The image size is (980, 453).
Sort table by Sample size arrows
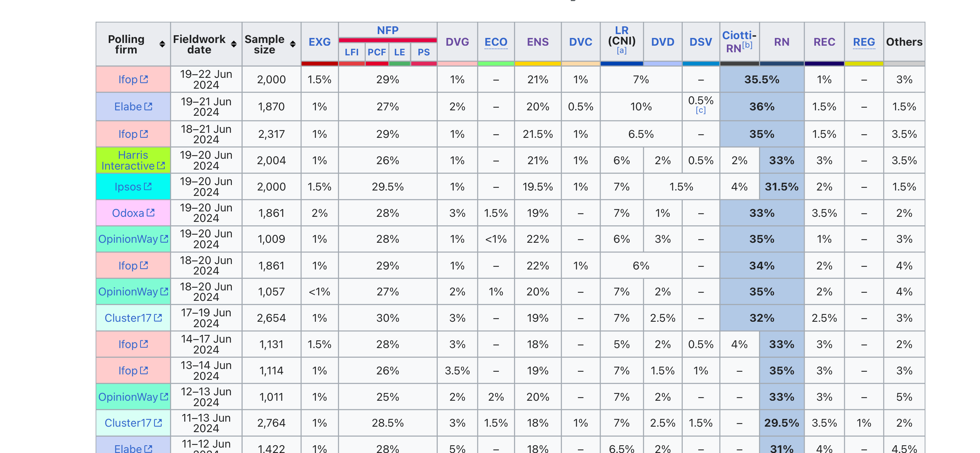point(293,44)
